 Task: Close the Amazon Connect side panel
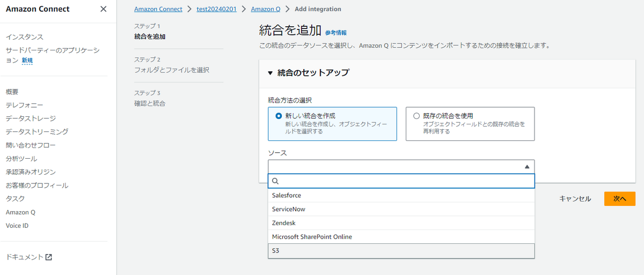point(104,9)
